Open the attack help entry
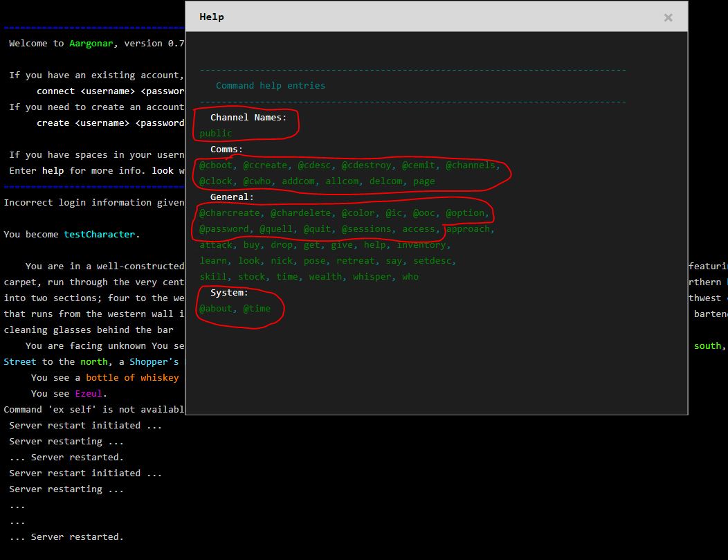This screenshot has width=728, height=560. [x=216, y=245]
